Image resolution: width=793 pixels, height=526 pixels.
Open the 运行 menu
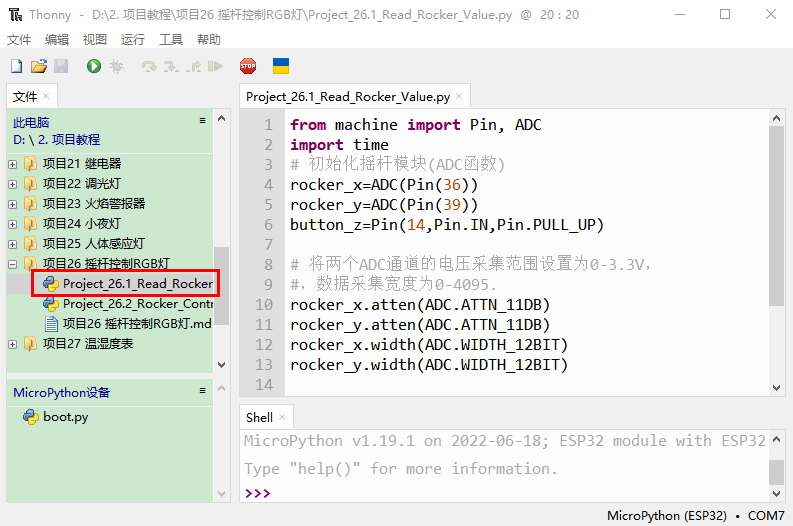[132, 39]
